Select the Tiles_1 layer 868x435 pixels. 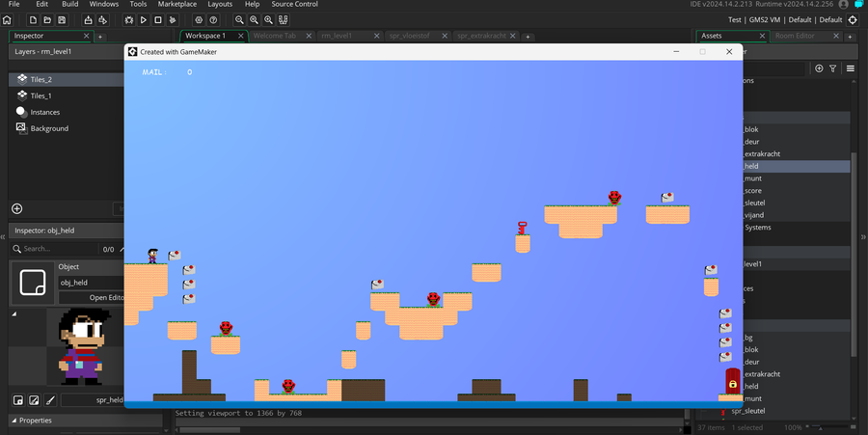click(67, 95)
